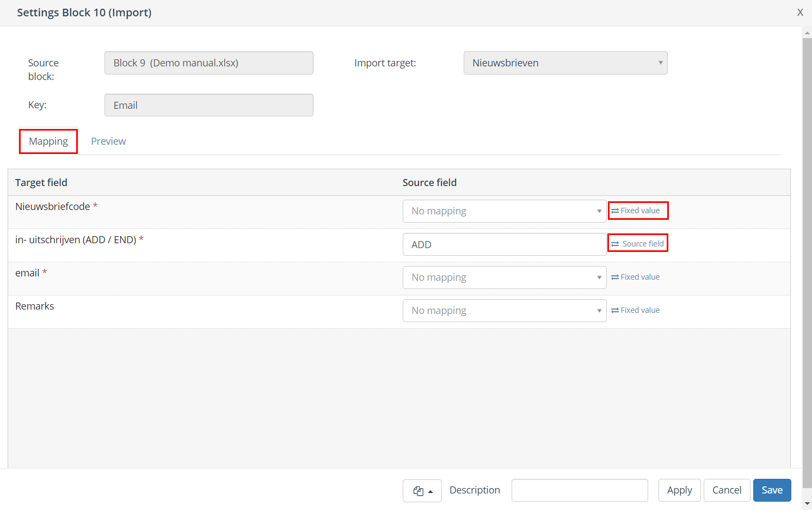Screen dimensions: 812x512
Task: Click the Key field showing Email
Action: [x=208, y=105]
